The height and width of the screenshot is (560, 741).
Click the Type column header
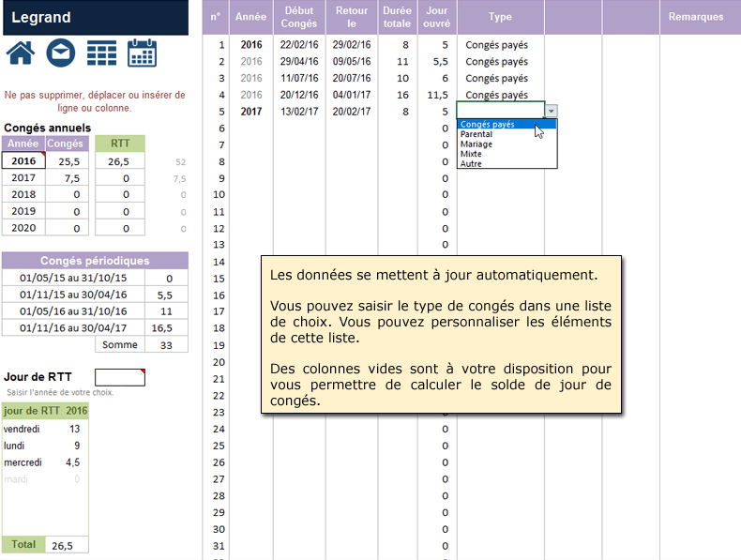tap(501, 17)
